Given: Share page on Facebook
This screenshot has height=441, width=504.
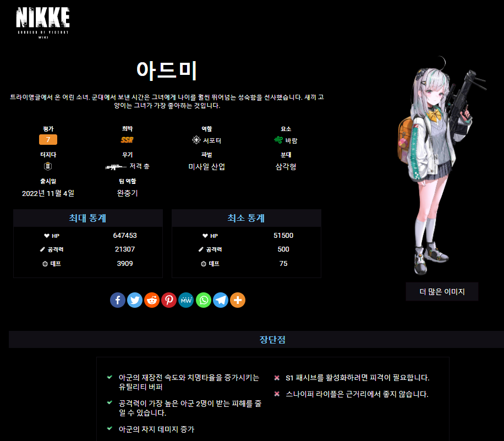Looking at the screenshot, I should tap(118, 300).
